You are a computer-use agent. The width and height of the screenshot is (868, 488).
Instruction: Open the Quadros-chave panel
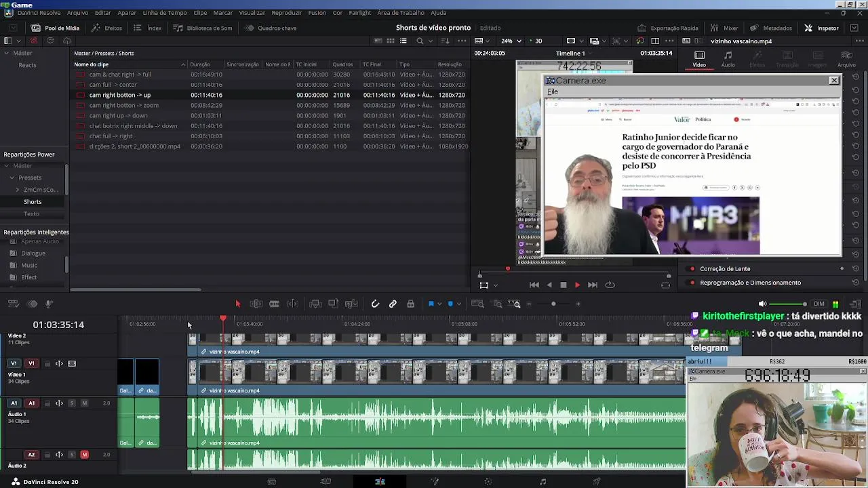pos(271,28)
